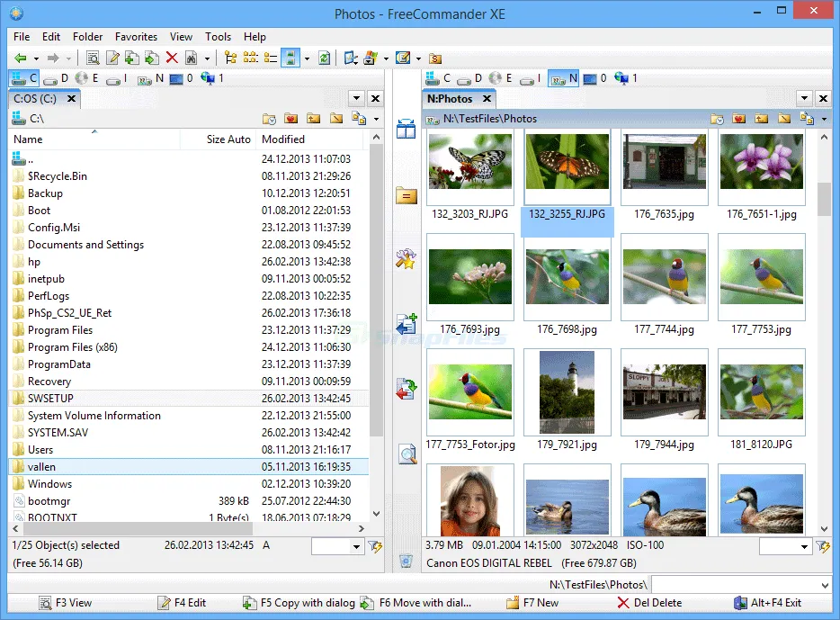Open the left panel tab list dropdown
The height and width of the screenshot is (620, 840).
coord(356,98)
